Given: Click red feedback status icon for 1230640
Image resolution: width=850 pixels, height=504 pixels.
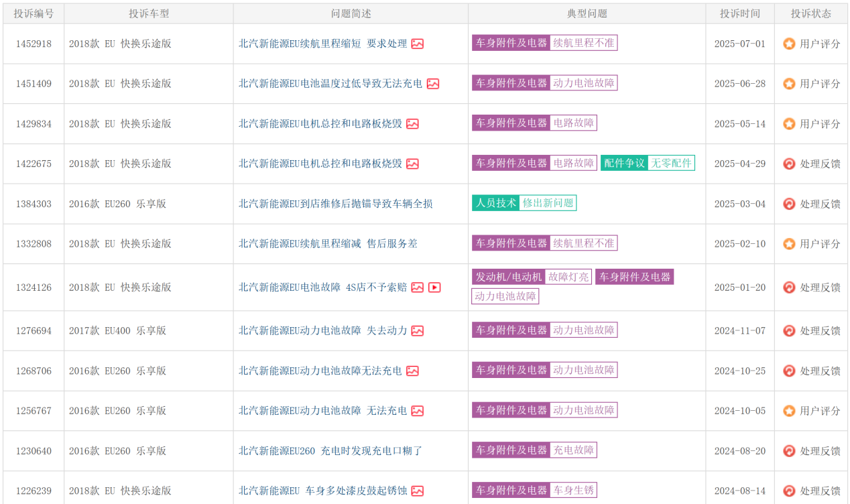Looking at the screenshot, I should [789, 451].
